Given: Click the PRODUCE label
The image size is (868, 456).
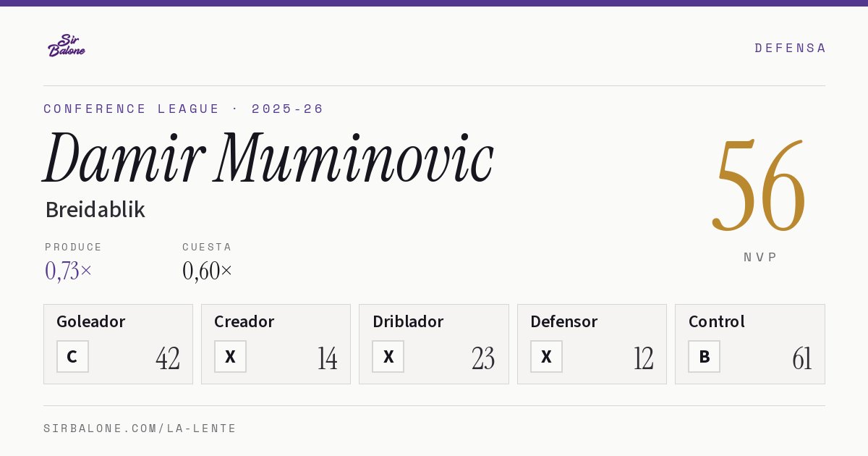Looking at the screenshot, I should pyautogui.click(x=74, y=247).
